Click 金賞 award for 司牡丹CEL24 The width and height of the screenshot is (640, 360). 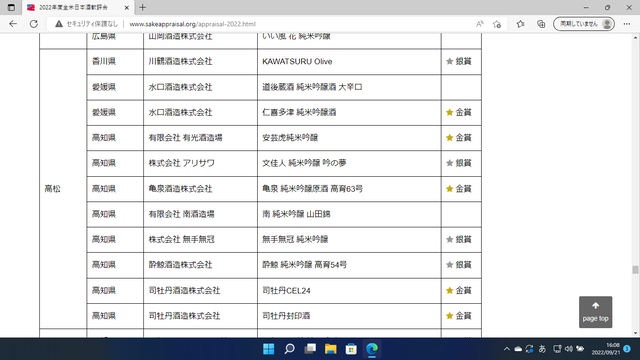point(459,291)
